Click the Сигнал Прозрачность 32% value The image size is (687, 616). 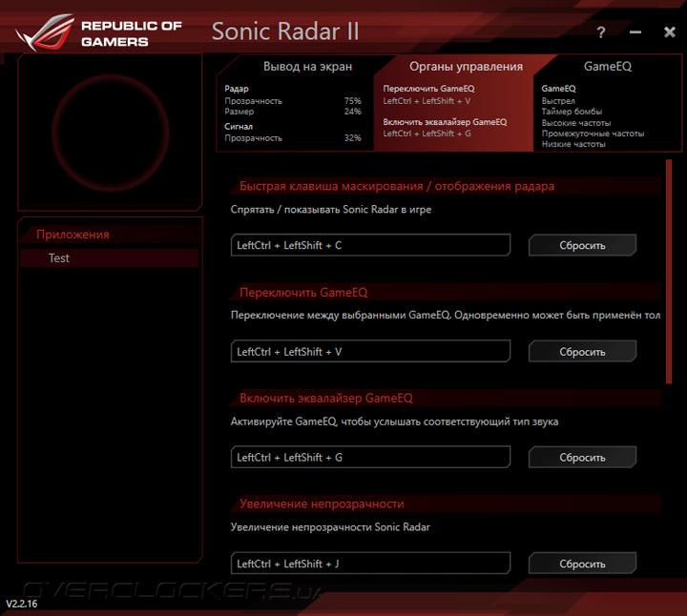(x=352, y=138)
